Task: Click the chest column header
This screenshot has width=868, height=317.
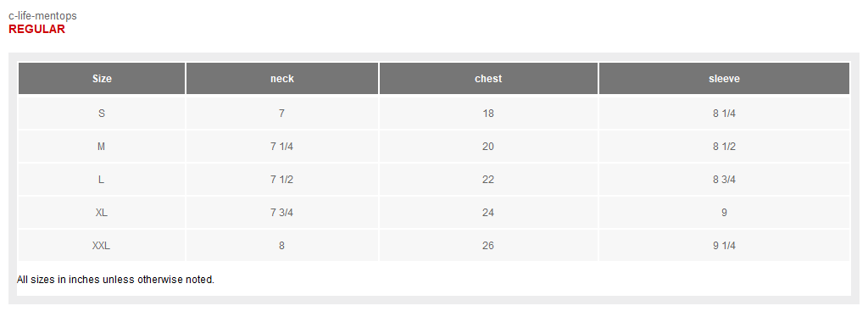Action: pyautogui.click(x=488, y=79)
